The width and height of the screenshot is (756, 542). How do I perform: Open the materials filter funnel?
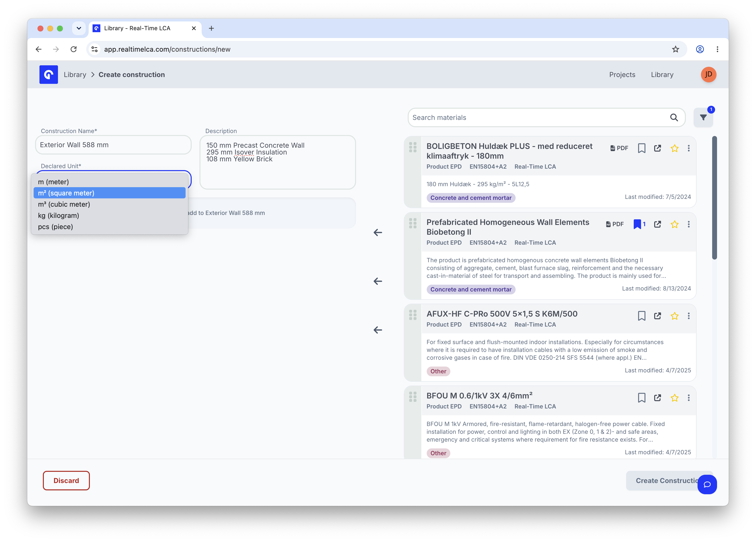[703, 117]
